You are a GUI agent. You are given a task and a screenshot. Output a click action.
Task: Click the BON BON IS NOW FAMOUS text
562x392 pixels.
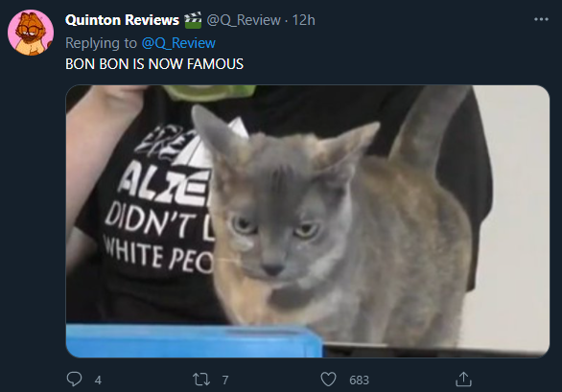click(x=154, y=64)
